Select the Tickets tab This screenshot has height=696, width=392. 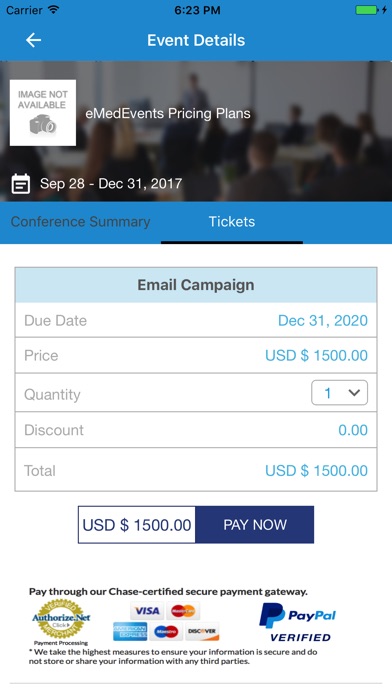click(x=232, y=221)
